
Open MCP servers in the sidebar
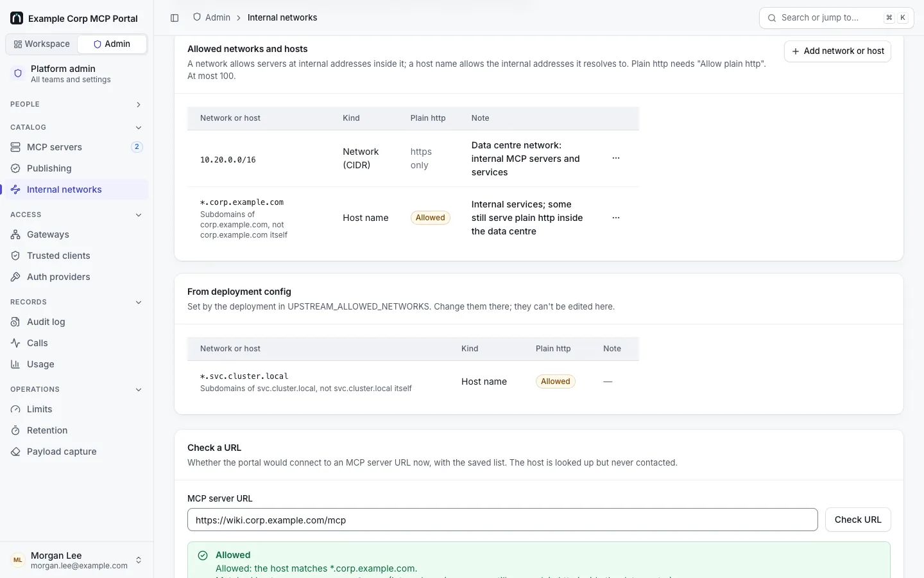[76, 147]
